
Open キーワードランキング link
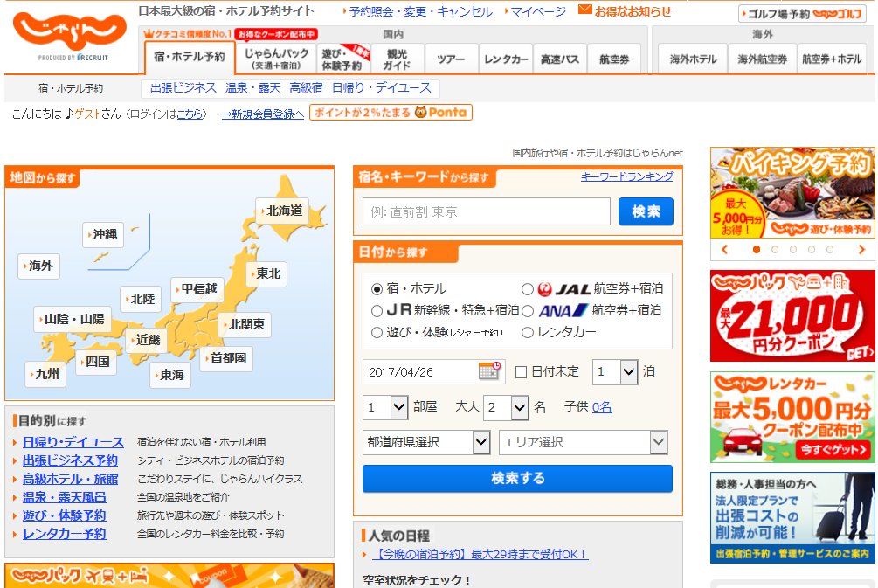pyautogui.click(x=626, y=177)
